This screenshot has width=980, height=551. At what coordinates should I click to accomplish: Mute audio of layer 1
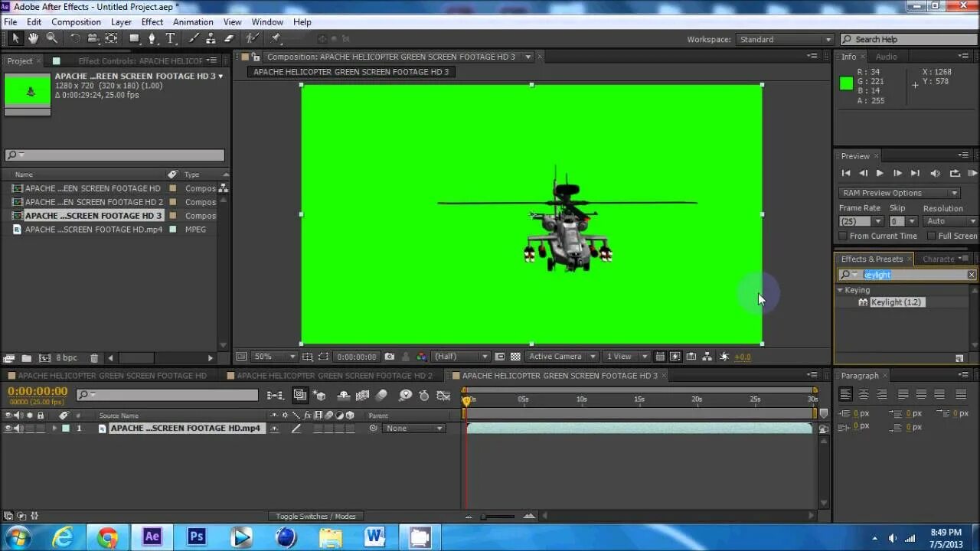click(19, 429)
